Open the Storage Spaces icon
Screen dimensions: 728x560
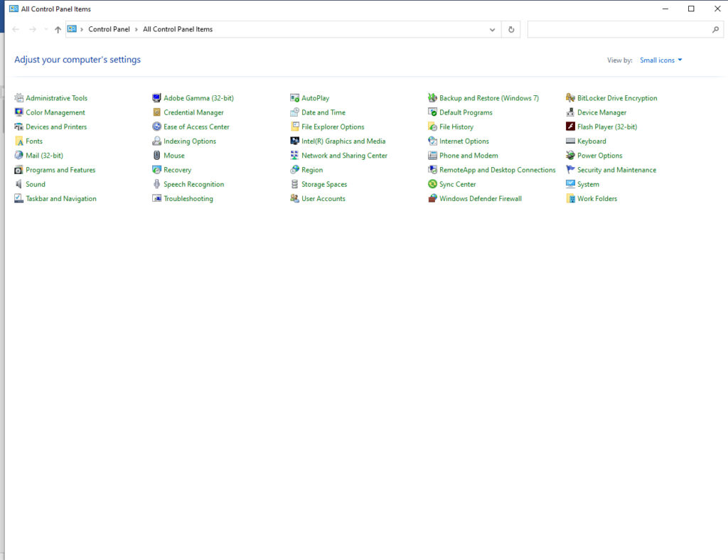(294, 184)
